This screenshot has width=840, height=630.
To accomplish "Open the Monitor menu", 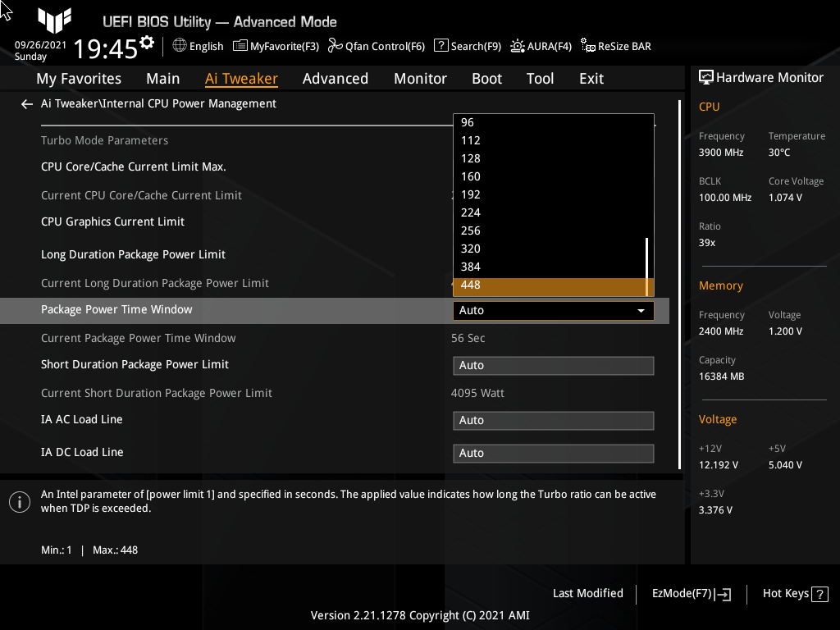I will [420, 78].
